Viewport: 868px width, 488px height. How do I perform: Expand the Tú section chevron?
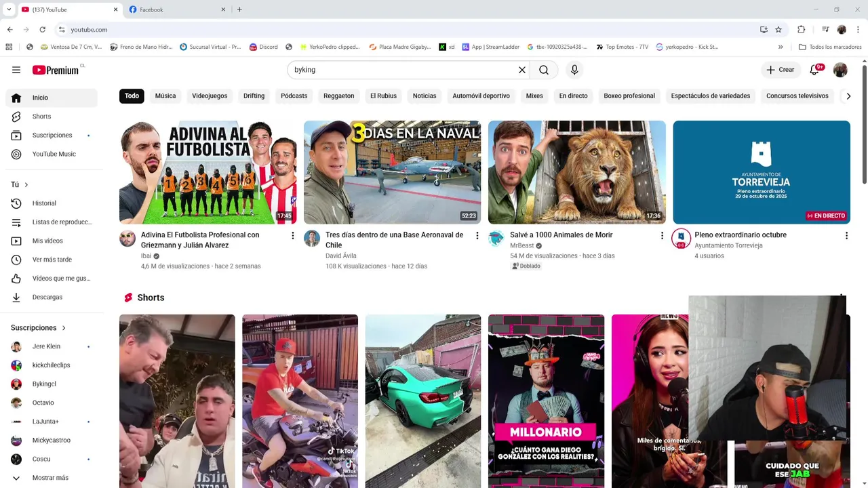coord(26,185)
